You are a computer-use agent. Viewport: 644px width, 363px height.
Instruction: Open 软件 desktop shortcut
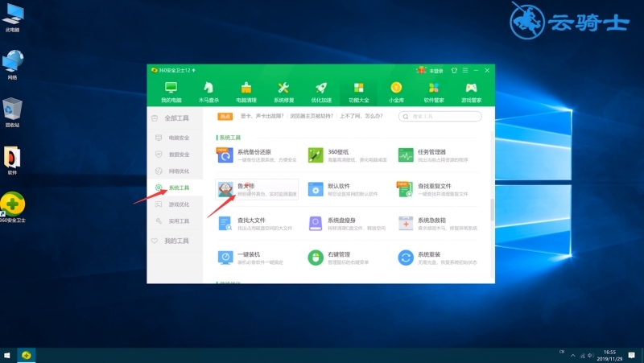pos(12,160)
